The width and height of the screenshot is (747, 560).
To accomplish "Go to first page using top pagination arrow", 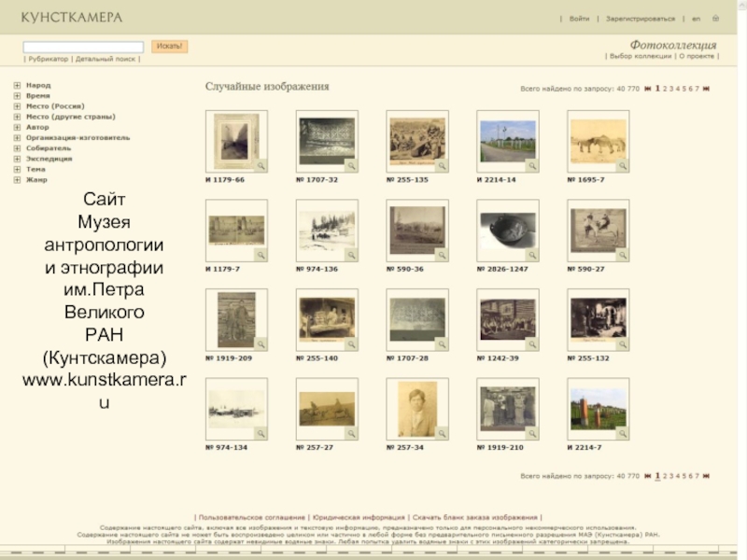I will pyautogui.click(x=648, y=89).
